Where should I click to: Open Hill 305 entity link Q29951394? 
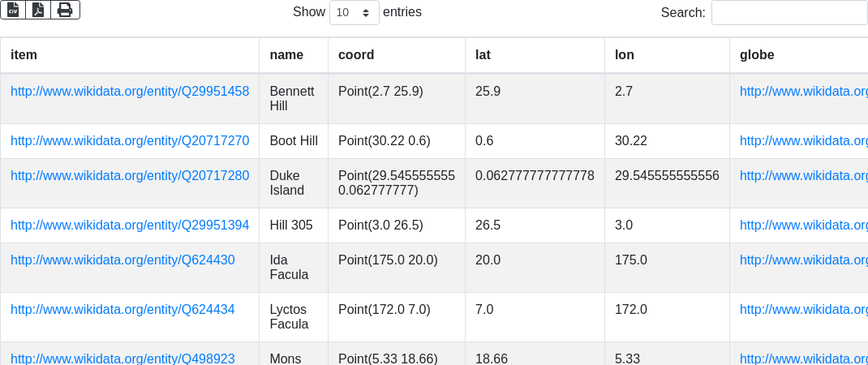point(130,225)
